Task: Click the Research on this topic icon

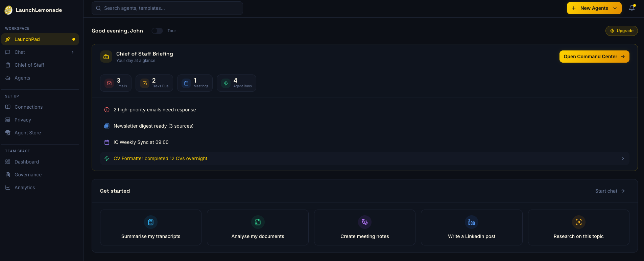Action: [578, 222]
